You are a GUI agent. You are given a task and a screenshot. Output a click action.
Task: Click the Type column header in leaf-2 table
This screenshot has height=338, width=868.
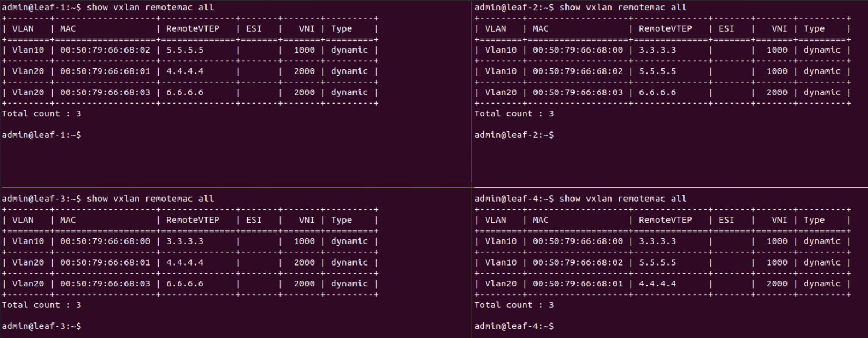pos(814,29)
